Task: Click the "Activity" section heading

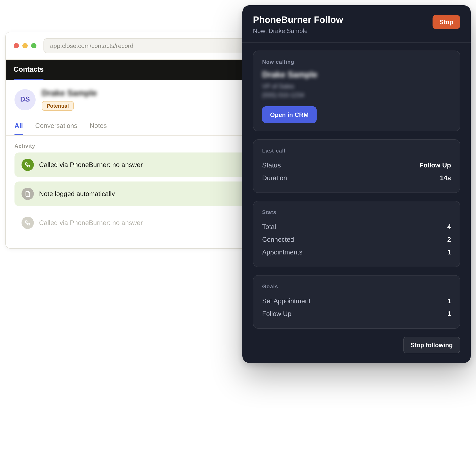Action: [25, 146]
